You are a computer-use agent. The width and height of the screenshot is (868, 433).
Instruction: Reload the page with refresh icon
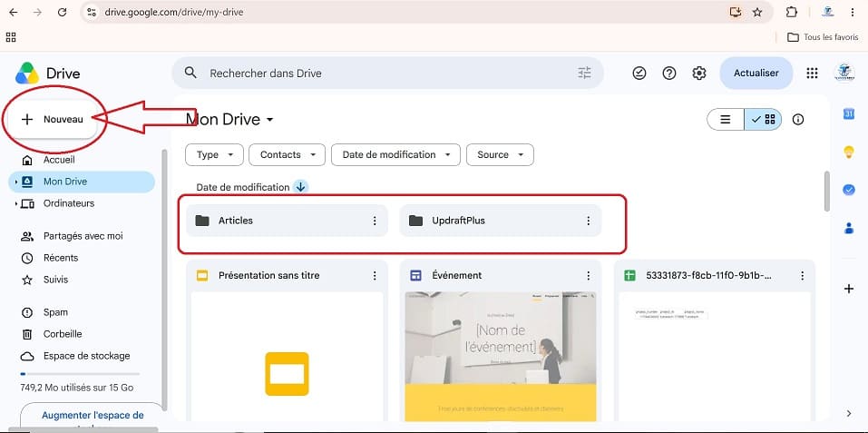(62, 12)
